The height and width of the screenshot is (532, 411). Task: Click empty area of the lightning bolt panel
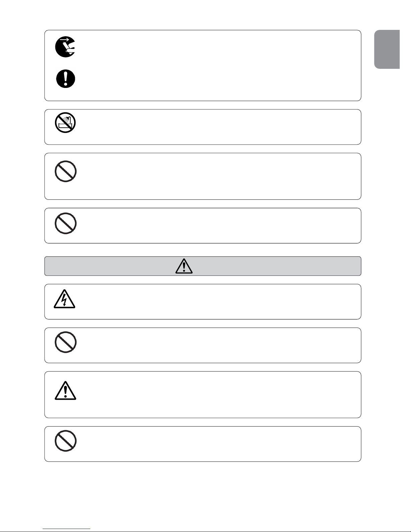pos(218,301)
